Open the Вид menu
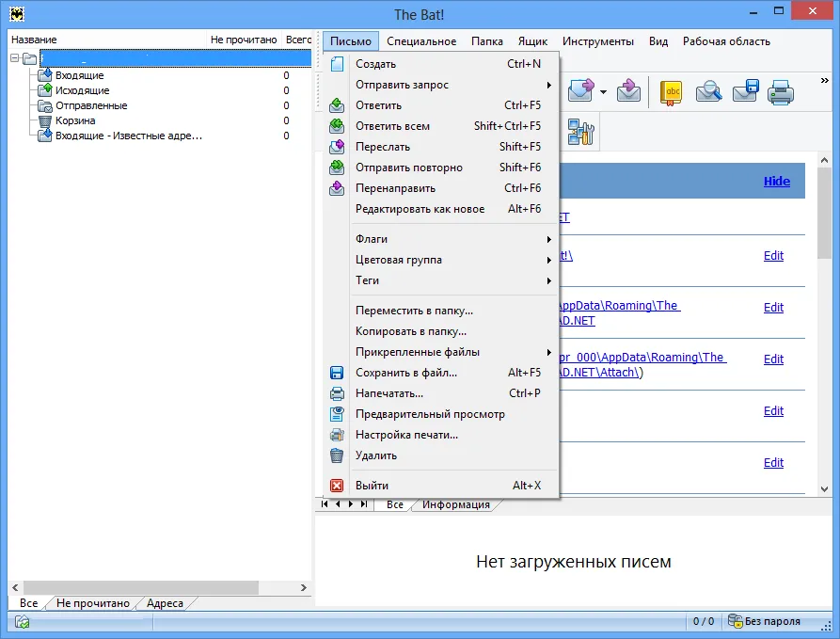840x639 pixels. pyautogui.click(x=658, y=41)
